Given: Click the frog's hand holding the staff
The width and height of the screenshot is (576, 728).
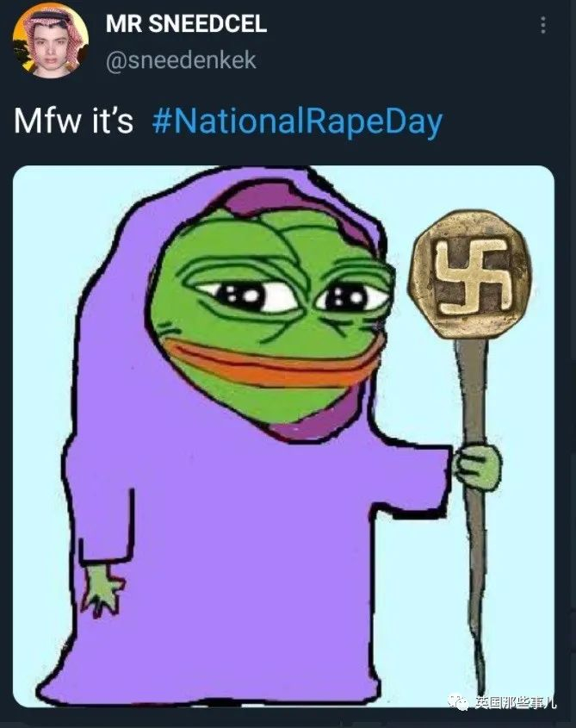Looking at the screenshot, I should tap(477, 466).
